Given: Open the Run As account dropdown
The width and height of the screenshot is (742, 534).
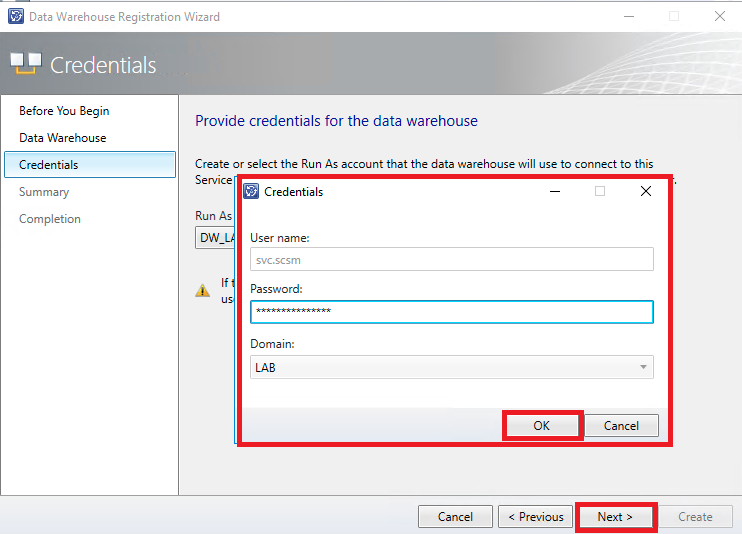Looking at the screenshot, I should click(215, 237).
